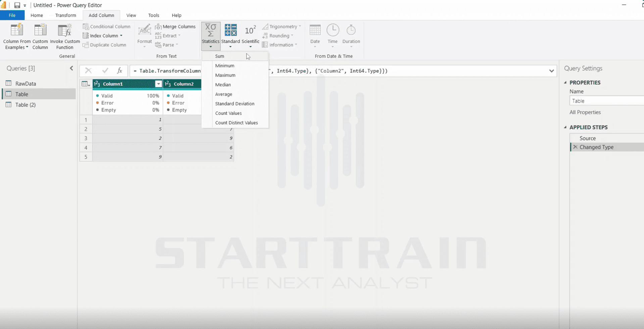Open the Statistics sigma icon
The height and width of the screenshot is (329, 644).
[211, 30]
